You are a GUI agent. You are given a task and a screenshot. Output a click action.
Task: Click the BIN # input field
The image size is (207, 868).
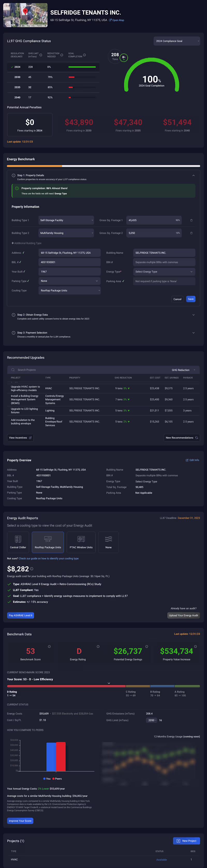click(x=164, y=262)
